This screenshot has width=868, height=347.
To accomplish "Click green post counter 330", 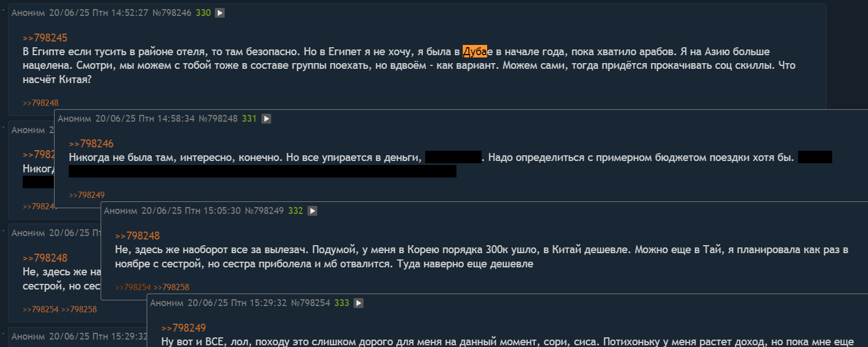I will pos(203,13).
